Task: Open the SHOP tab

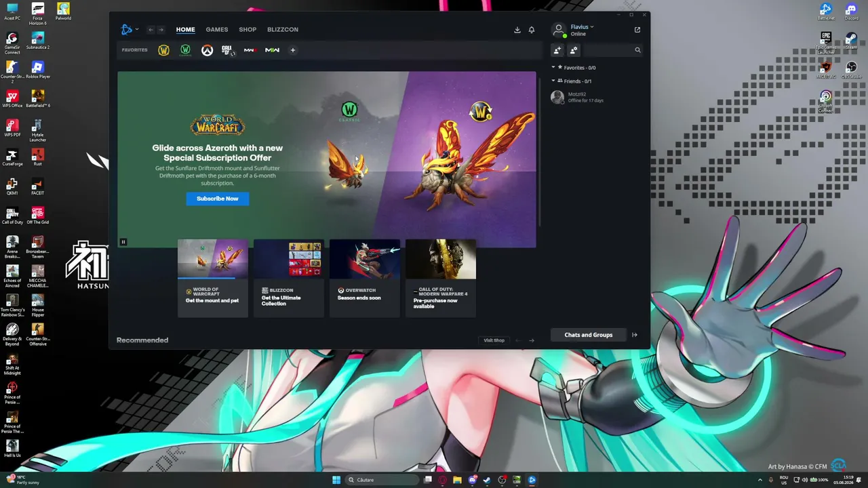Action: click(x=248, y=30)
